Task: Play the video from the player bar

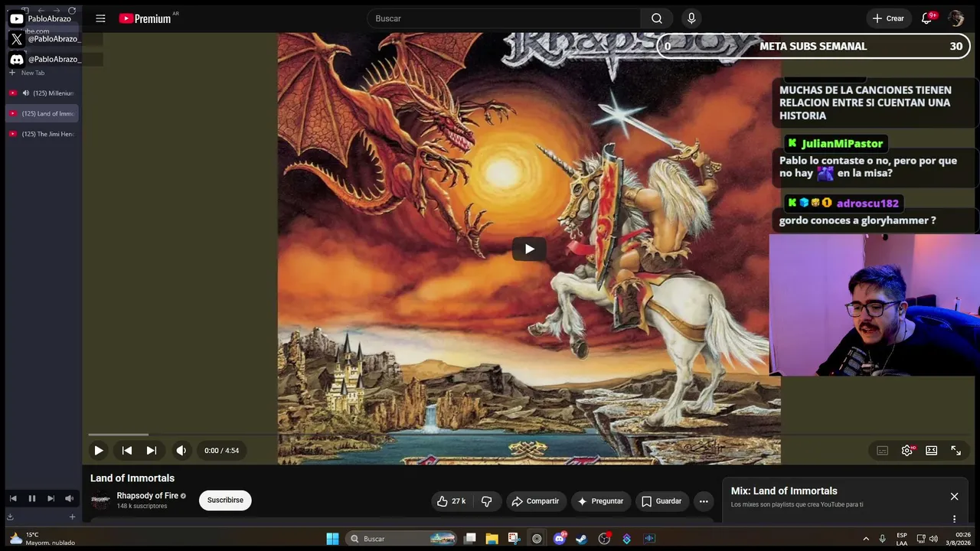Action: tap(99, 451)
